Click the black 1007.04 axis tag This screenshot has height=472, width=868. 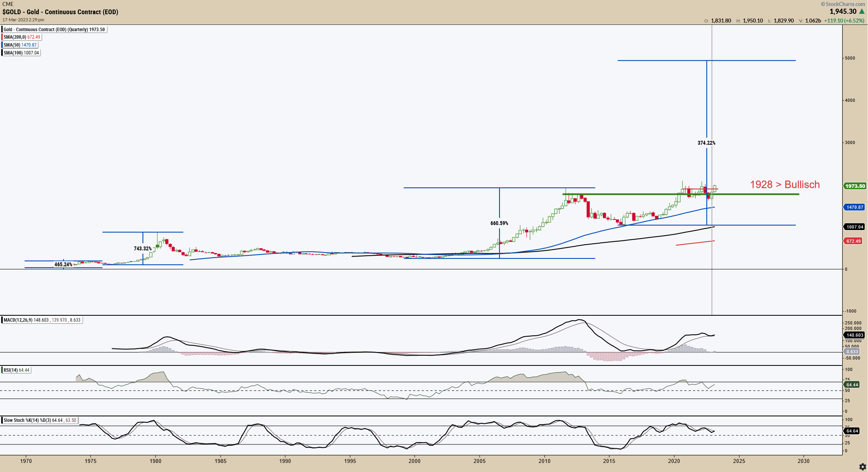[x=855, y=227]
